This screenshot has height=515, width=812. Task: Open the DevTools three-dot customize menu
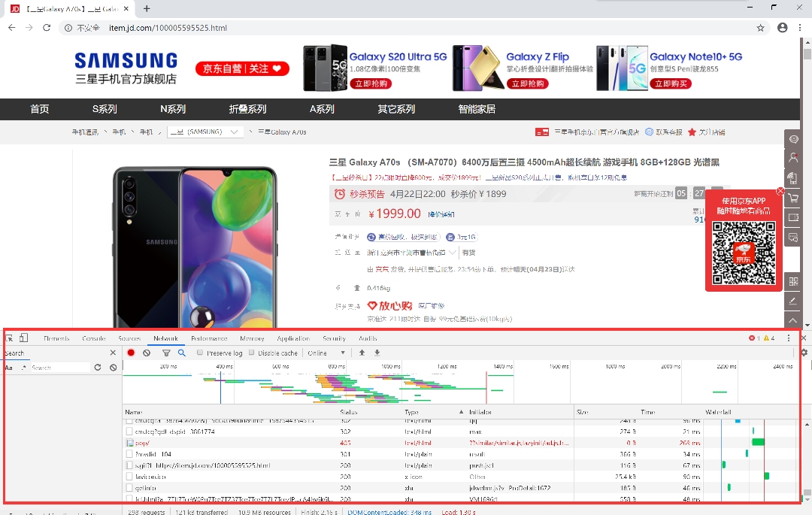click(789, 338)
